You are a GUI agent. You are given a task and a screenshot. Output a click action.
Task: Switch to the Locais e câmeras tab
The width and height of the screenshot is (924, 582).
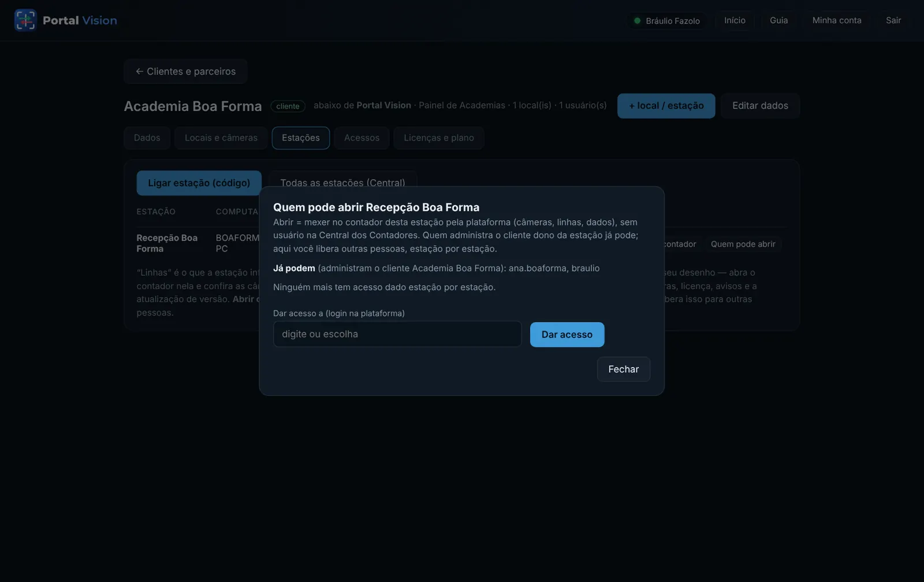point(221,138)
